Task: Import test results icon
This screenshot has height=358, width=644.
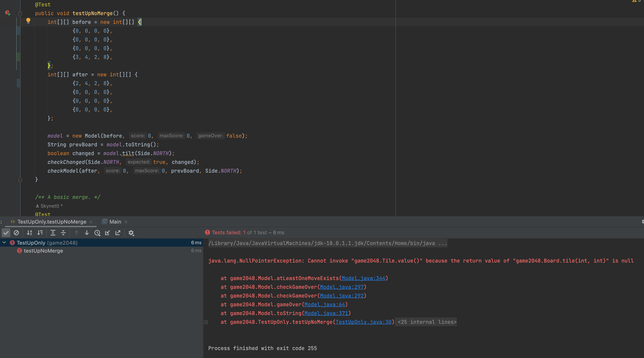Action: tap(108, 233)
